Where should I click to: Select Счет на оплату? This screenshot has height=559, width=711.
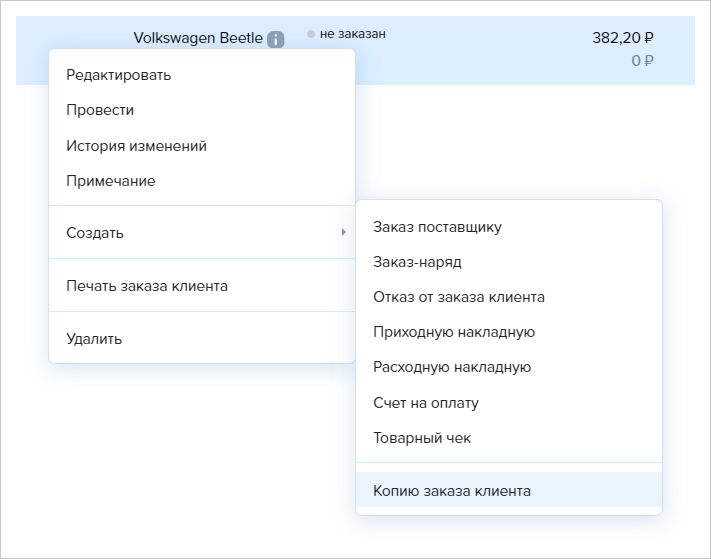[426, 403]
